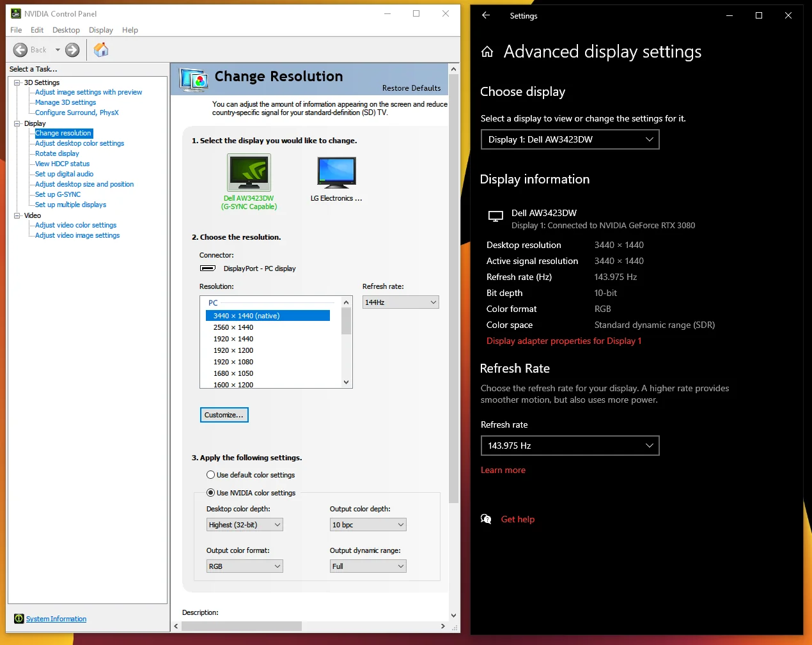Viewport: 812px width, 645px height.
Task: Click the System Information icon
Action: (19, 619)
